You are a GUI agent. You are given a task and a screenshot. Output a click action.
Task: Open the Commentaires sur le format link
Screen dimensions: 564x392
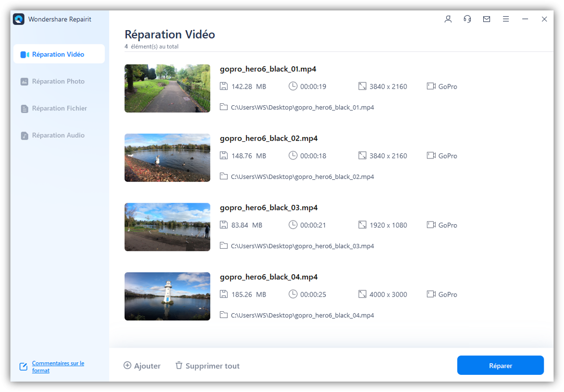point(58,366)
